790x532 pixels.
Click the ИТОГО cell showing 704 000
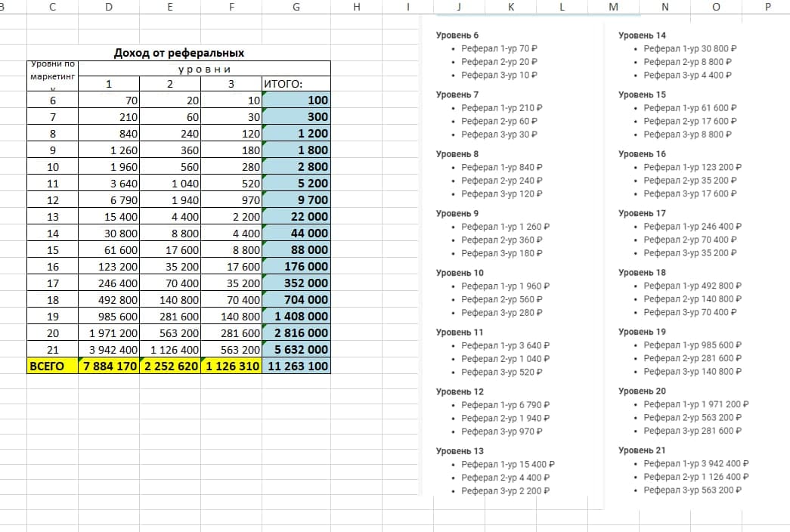296,300
